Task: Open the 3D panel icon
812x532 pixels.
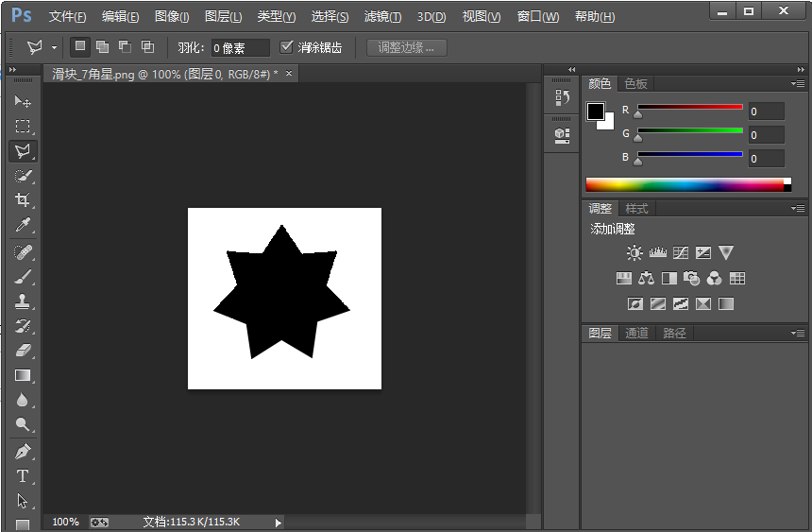Action: click(562, 136)
